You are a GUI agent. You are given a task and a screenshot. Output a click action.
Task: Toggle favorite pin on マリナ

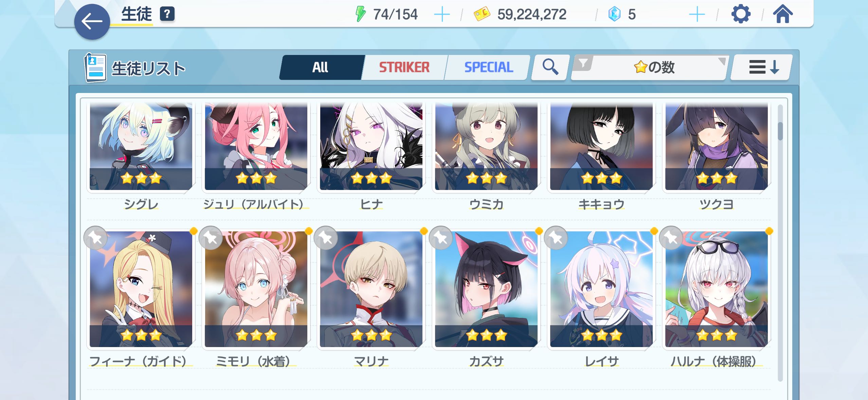pyautogui.click(x=326, y=238)
